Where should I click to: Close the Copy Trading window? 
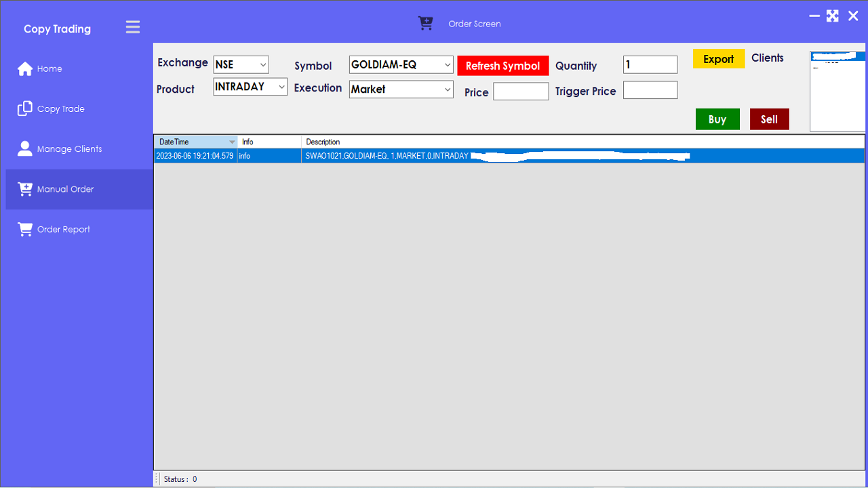(x=853, y=16)
